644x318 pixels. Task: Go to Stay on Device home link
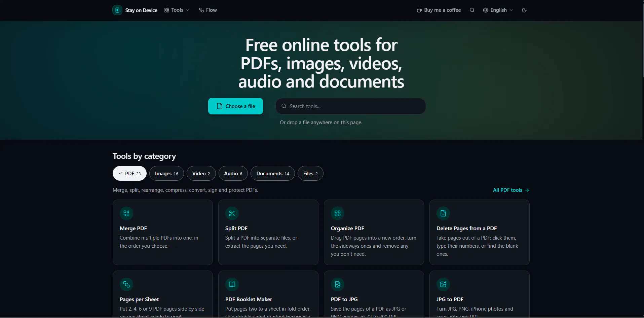click(135, 10)
